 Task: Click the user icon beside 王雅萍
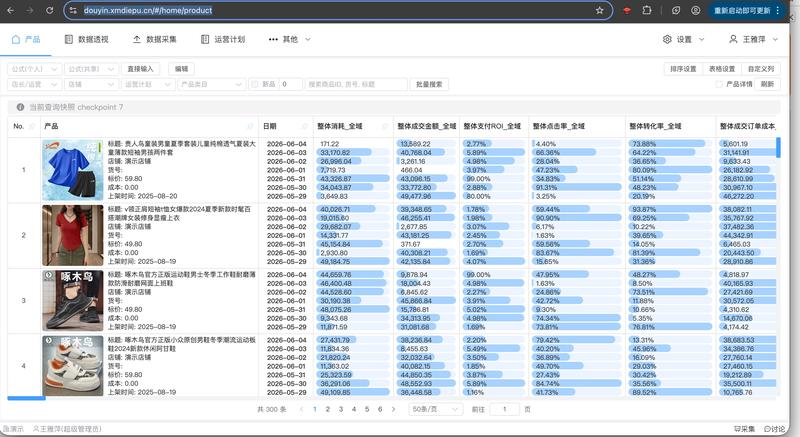click(x=733, y=39)
